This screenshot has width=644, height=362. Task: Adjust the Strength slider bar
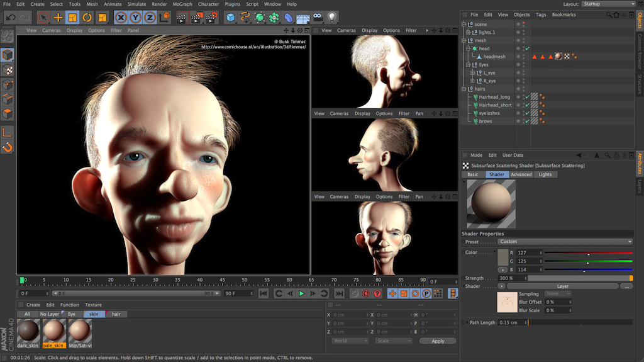tap(580, 278)
